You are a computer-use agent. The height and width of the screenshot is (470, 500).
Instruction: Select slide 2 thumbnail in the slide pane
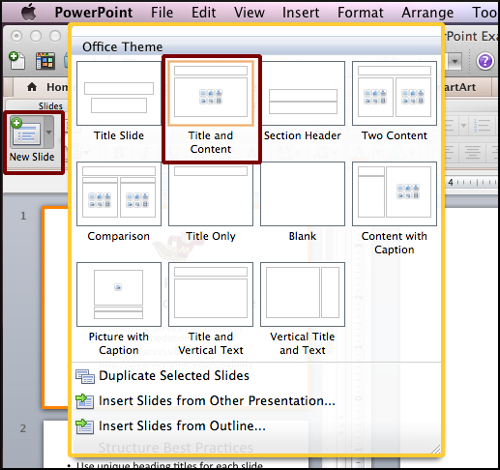click(56, 443)
